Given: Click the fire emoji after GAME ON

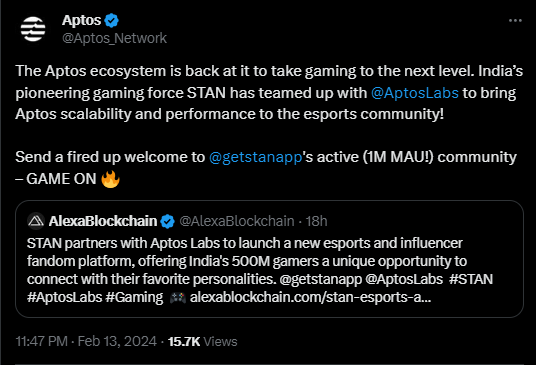Looking at the screenshot, I should pyautogui.click(x=110, y=179).
